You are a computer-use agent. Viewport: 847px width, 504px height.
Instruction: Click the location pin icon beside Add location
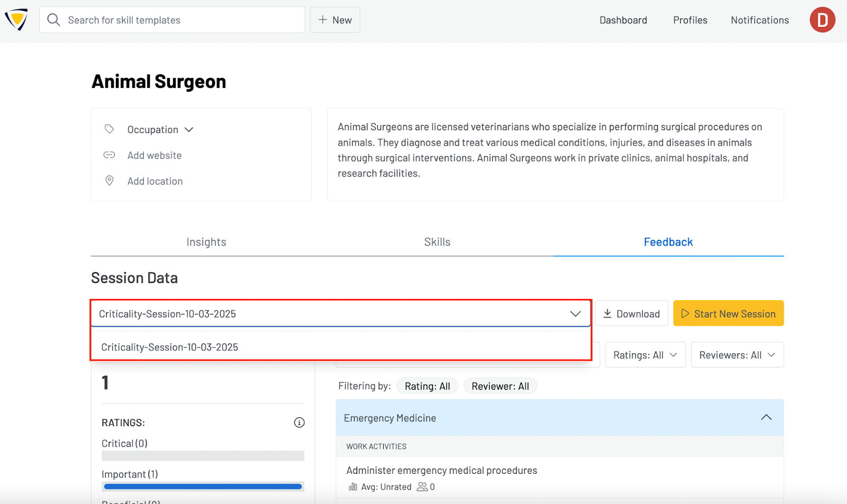(109, 181)
